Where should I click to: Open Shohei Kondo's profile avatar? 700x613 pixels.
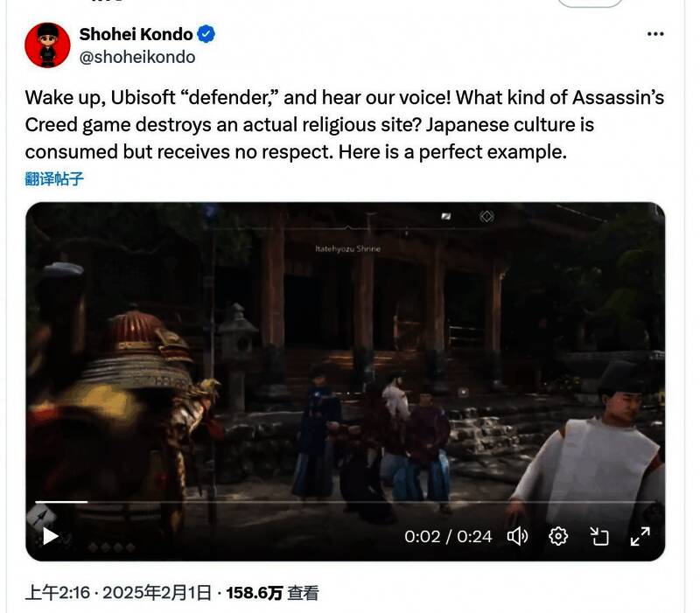[47, 45]
